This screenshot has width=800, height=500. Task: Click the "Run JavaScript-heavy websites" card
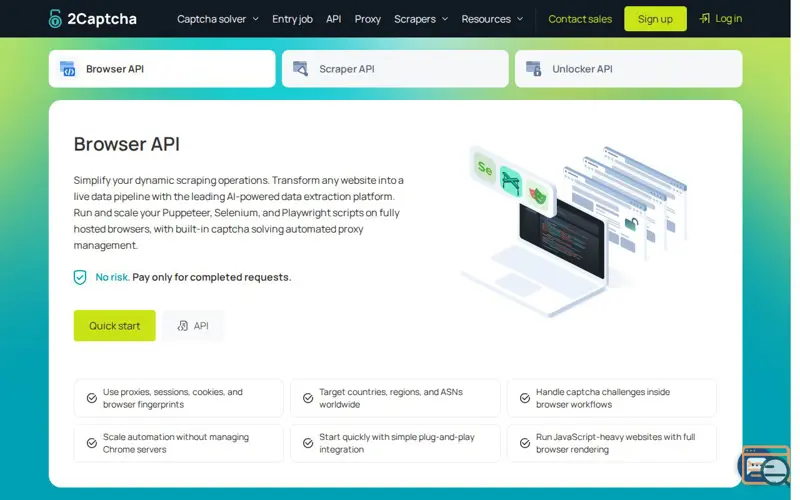(x=612, y=443)
